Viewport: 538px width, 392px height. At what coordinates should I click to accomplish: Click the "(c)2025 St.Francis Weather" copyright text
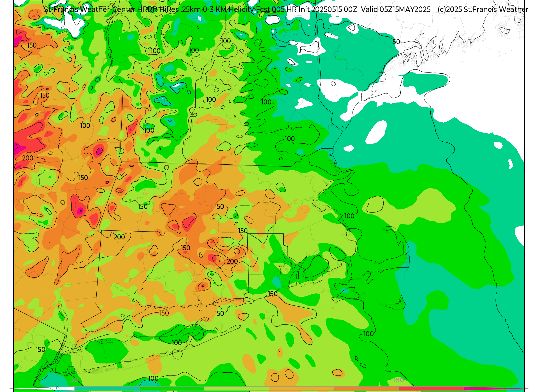tap(483, 10)
